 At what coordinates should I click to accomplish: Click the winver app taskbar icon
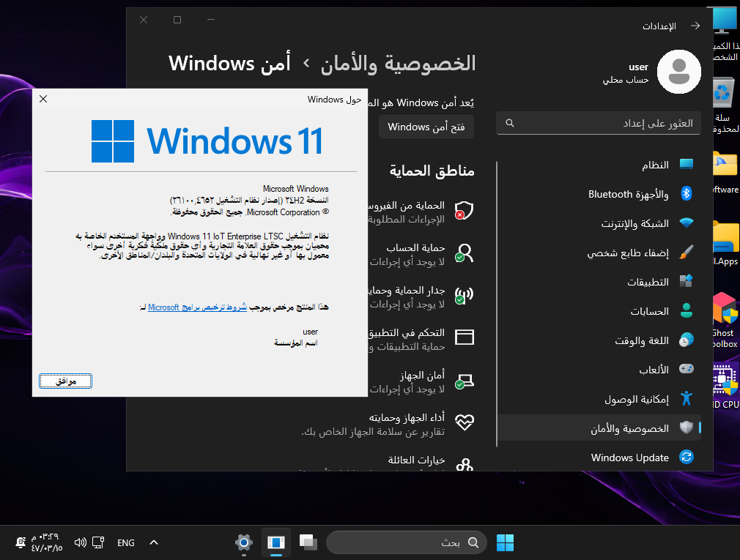tap(276, 542)
